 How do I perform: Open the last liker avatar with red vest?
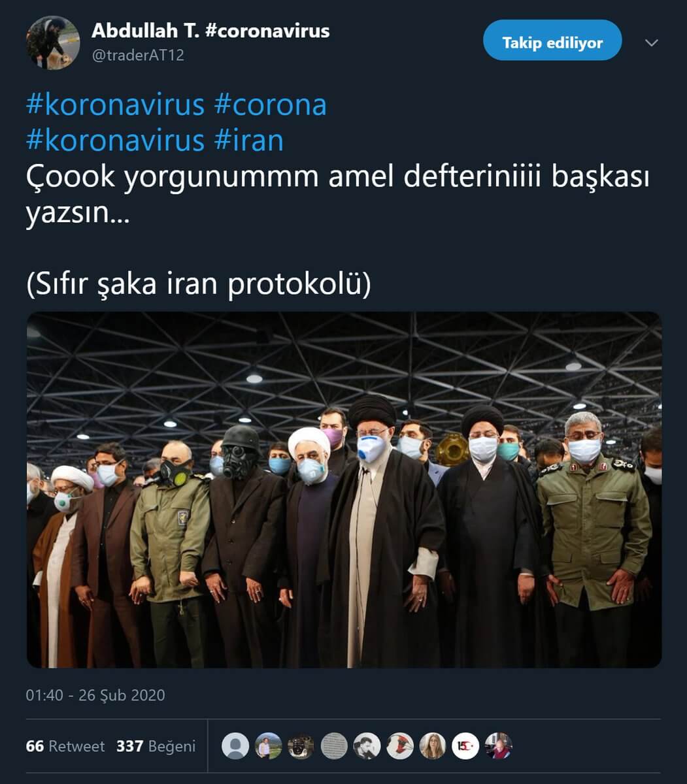click(498, 746)
